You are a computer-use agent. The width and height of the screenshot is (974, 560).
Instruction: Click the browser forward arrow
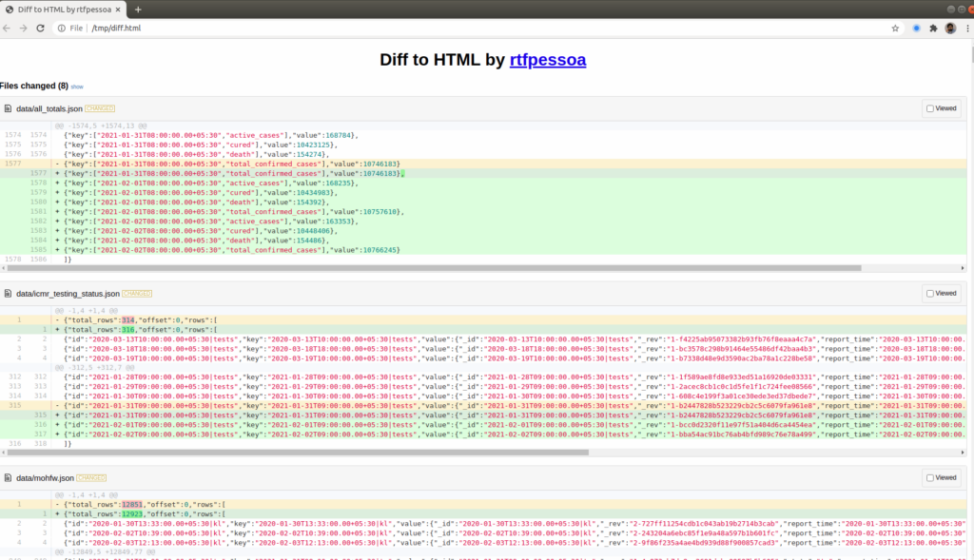[x=23, y=28]
